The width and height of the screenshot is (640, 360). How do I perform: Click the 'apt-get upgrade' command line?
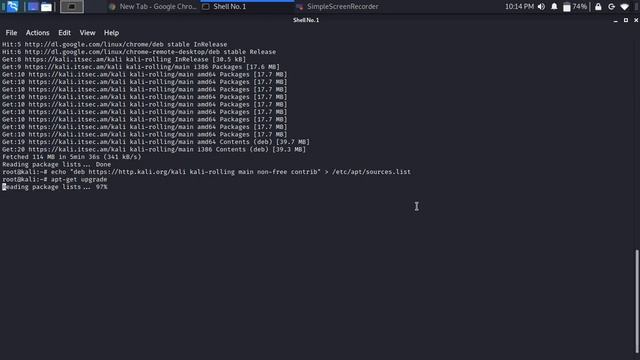(55, 180)
